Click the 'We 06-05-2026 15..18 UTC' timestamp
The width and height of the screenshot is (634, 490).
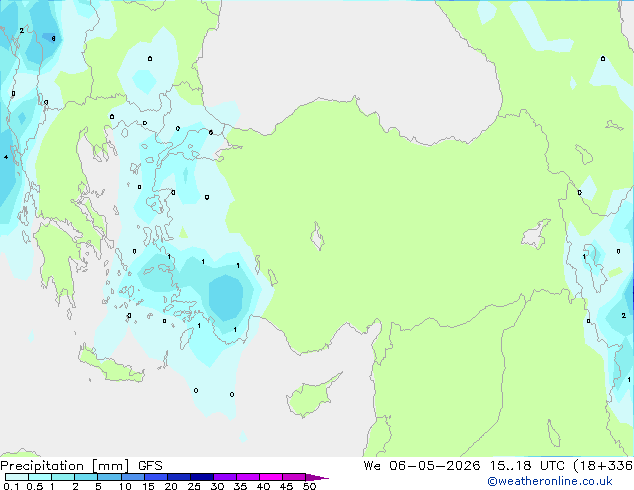pyautogui.click(x=466, y=466)
